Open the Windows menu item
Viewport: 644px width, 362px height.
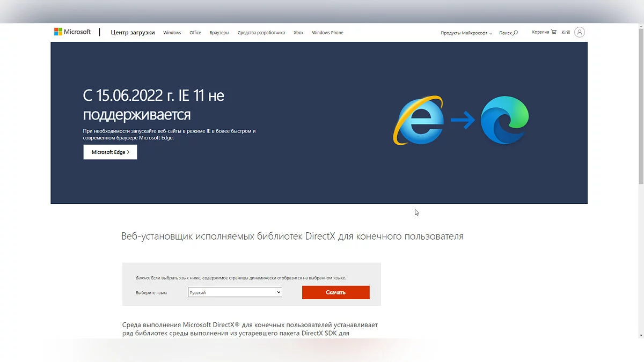point(172,33)
